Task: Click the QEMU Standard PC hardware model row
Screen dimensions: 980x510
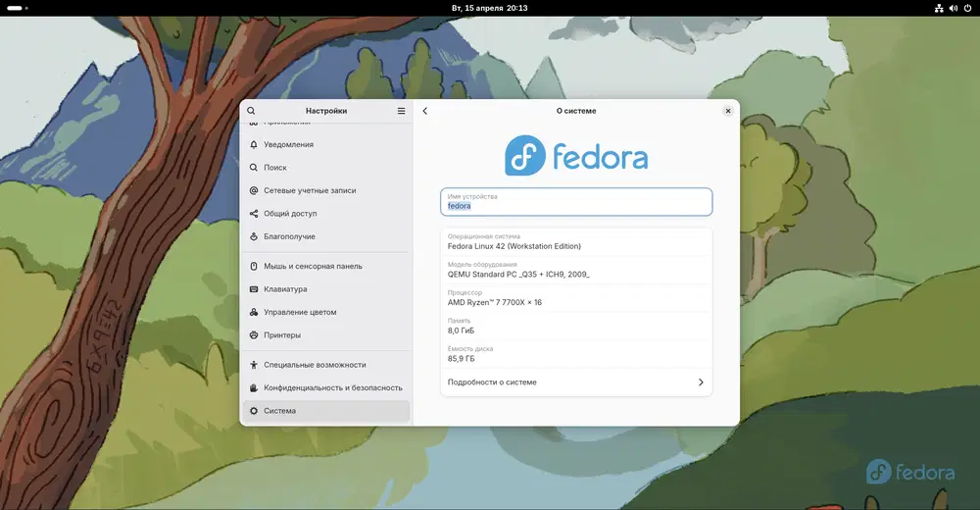Action: 576,271
